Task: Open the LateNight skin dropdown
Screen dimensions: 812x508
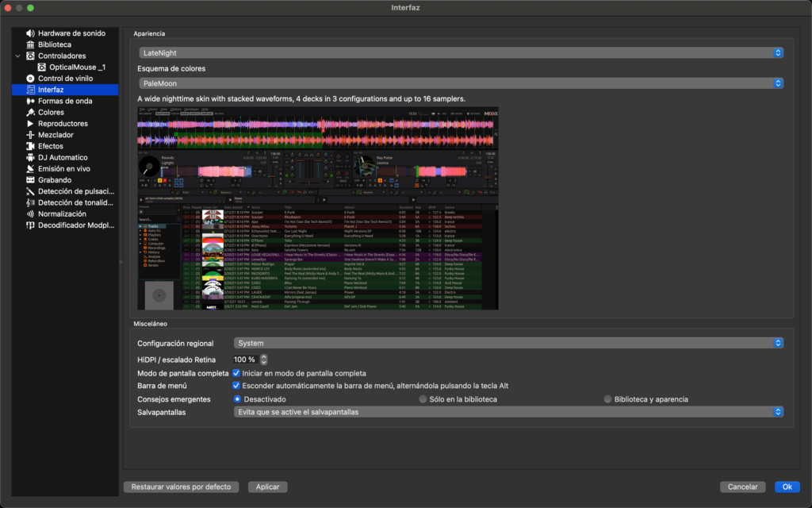Action: pos(461,53)
